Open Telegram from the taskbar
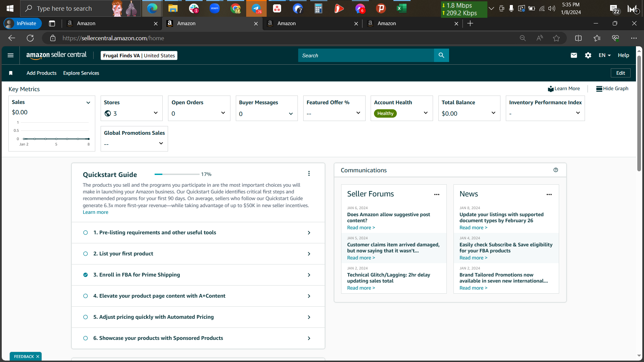Image resolution: width=644 pixels, height=362 pixels. tap(256, 8)
